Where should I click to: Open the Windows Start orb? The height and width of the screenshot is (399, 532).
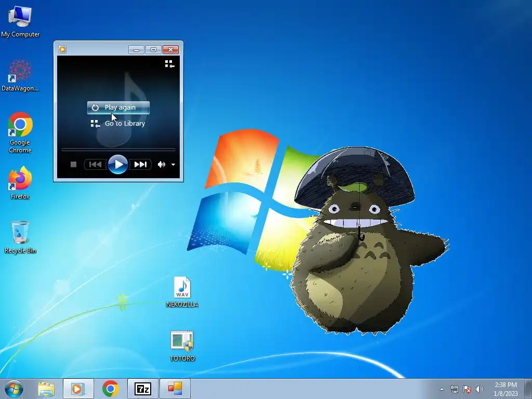tap(14, 389)
